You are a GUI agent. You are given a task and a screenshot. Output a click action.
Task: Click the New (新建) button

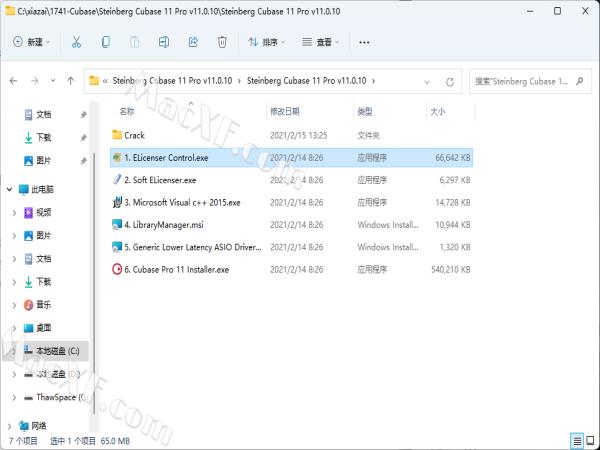tap(31, 42)
